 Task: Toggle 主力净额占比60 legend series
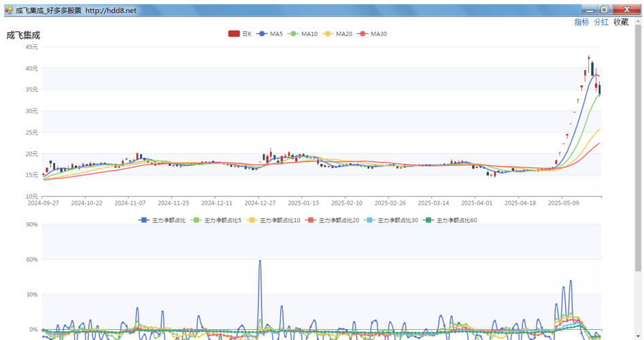[x=450, y=220]
